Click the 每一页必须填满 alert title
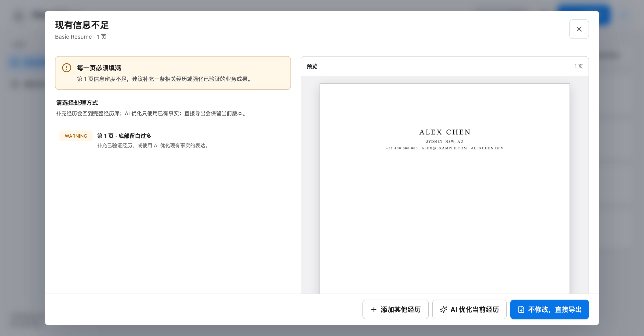 [99, 68]
